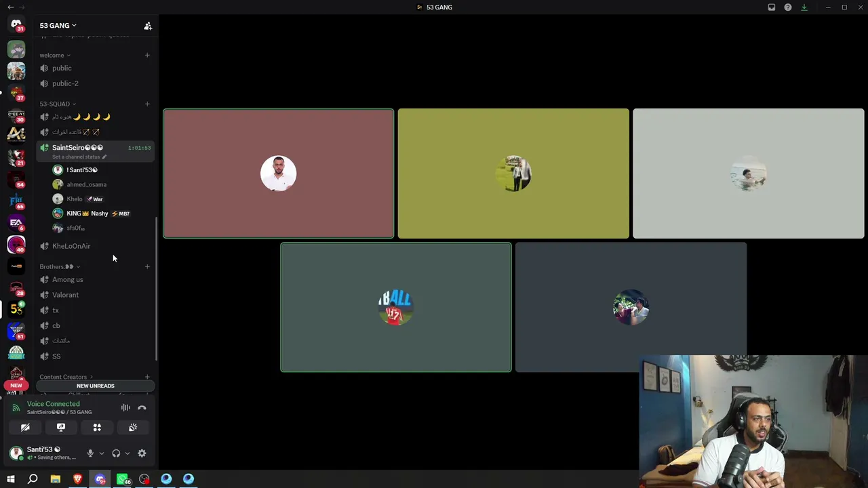Share your screen icon in voice panel

click(61, 428)
